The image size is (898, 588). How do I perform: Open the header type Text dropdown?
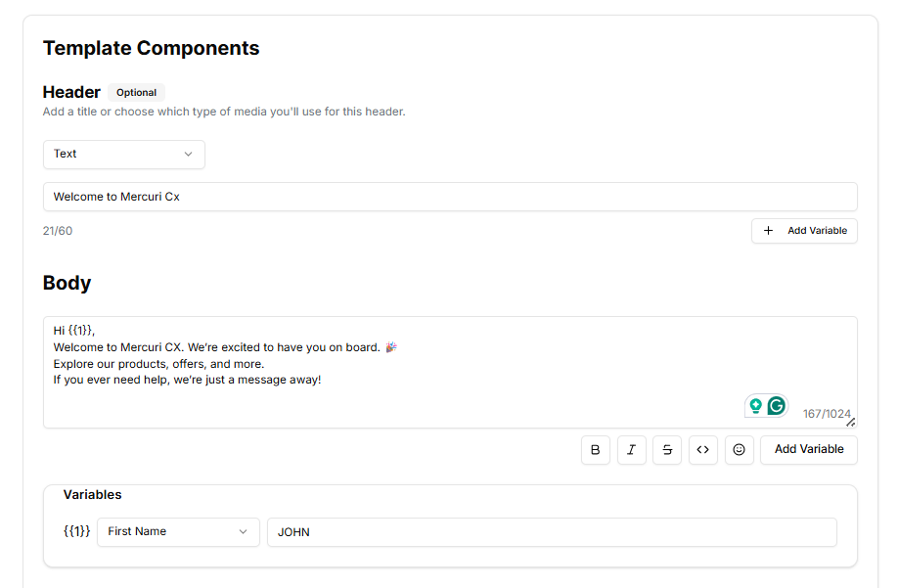click(x=123, y=155)
